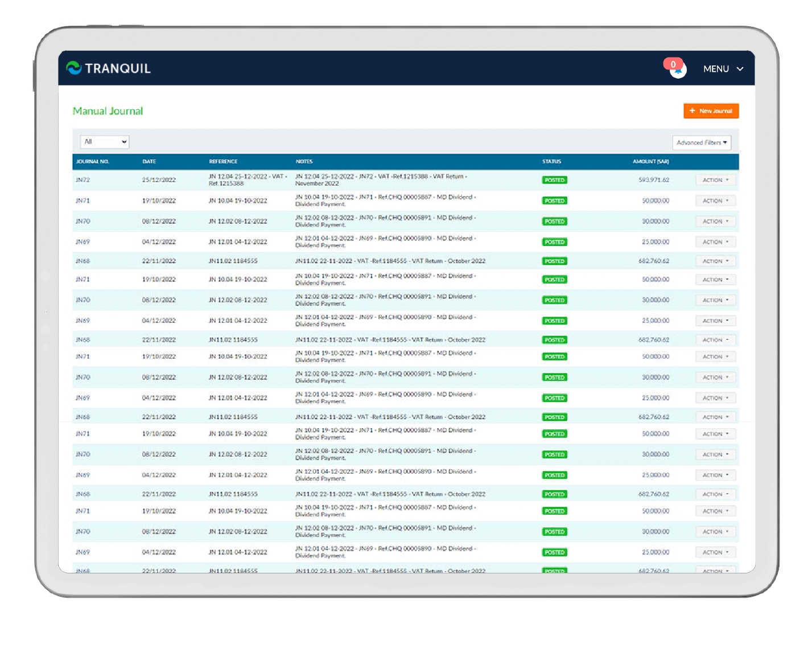Open the All status filter dropdown
Image resolution: width=812 pixels, height=648 pixels.
point(105,142)
